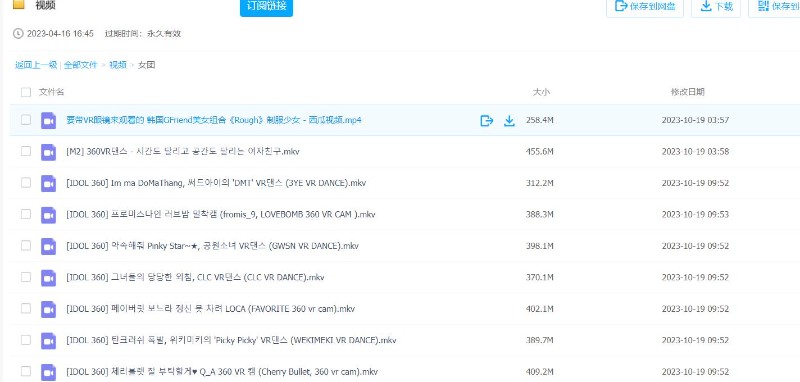Click the 女团 breadcrumb text
The width and height of the screenshot is (800, 382).
146,65
